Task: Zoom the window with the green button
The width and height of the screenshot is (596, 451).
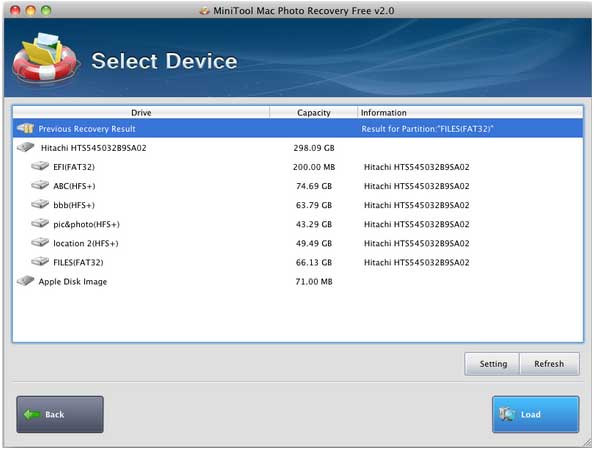Action: coord(46,10)
